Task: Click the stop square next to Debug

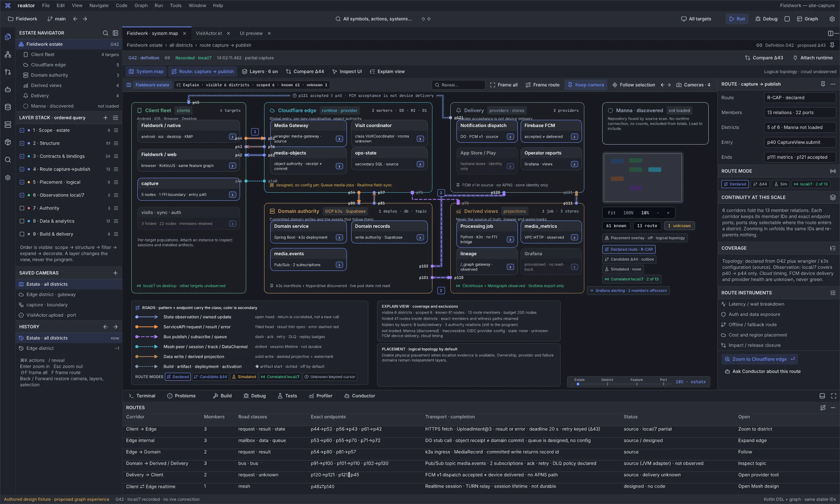Action: (787, 19)
